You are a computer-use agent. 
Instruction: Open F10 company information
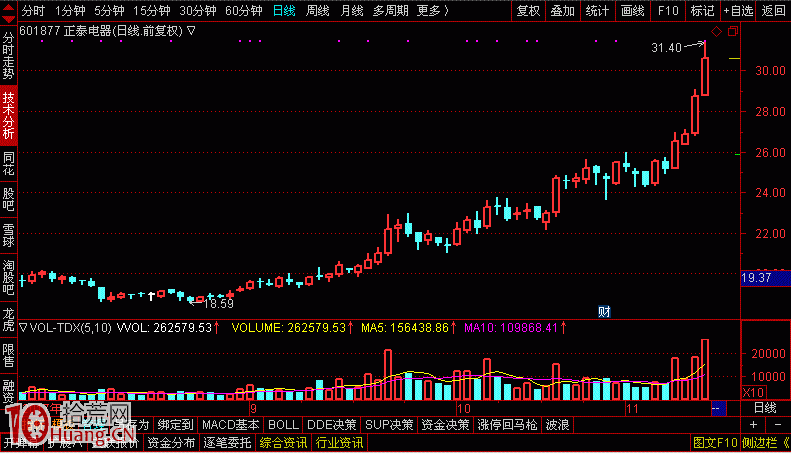tap(668, 11)
